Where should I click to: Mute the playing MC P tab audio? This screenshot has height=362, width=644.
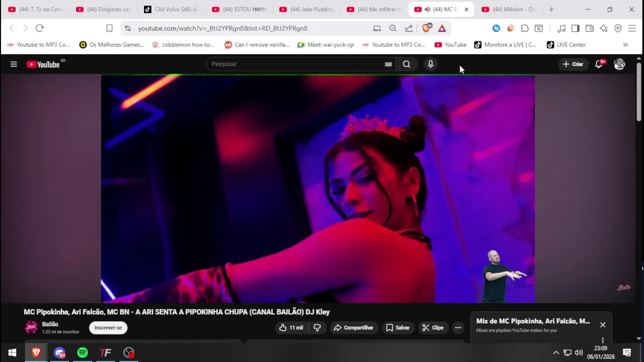tap(427, 10)
